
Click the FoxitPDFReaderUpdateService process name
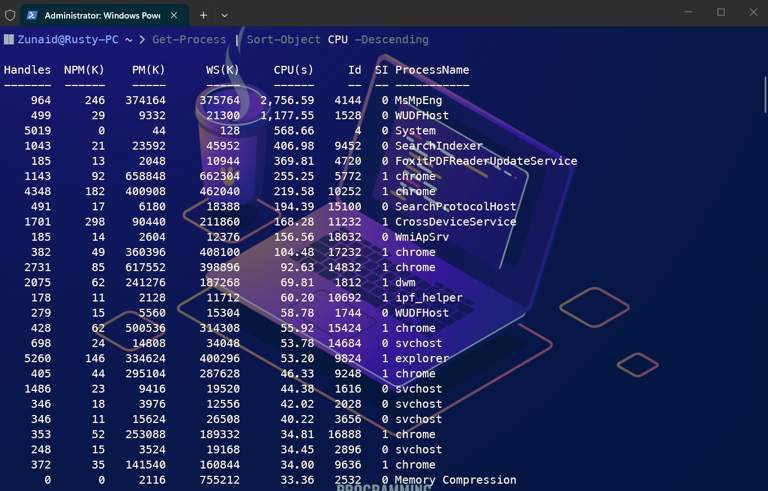(486, 161)
